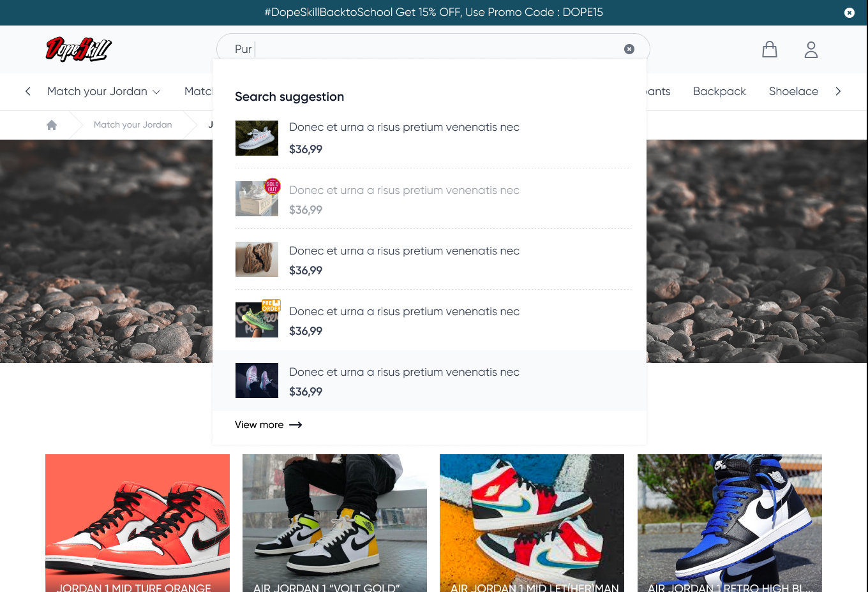This screenshot has width=868, height=592.
Task: Click the View more arrow icon
Action: click(x=296, y=425)
